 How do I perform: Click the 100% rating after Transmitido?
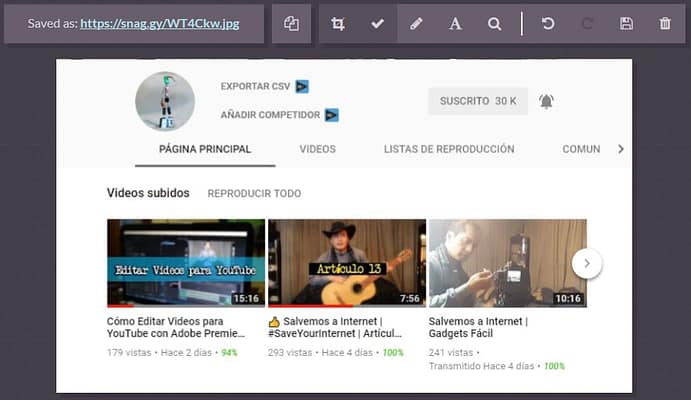pyautogui.click(x=554, y=366)
